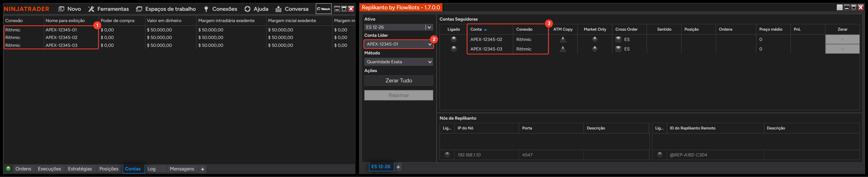Switch to the Log tab
This screenshot has height=177, width=868.
tap(152, 169)
